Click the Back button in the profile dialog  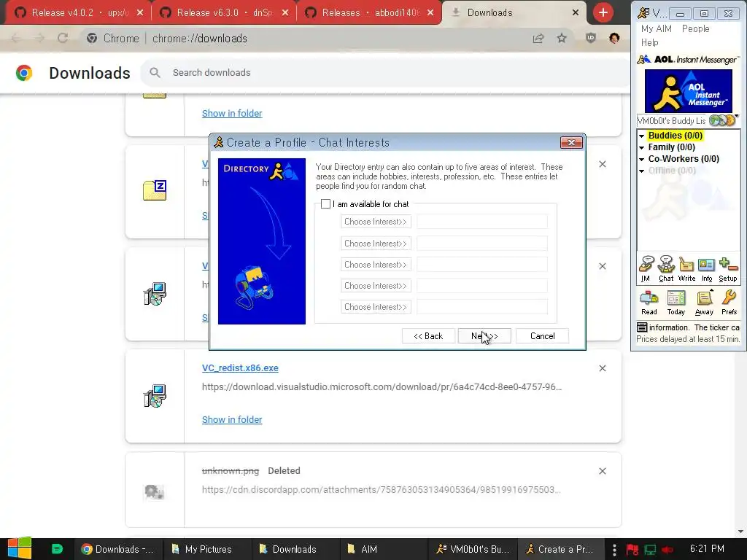pyautogui.click(x=428, y=335)
